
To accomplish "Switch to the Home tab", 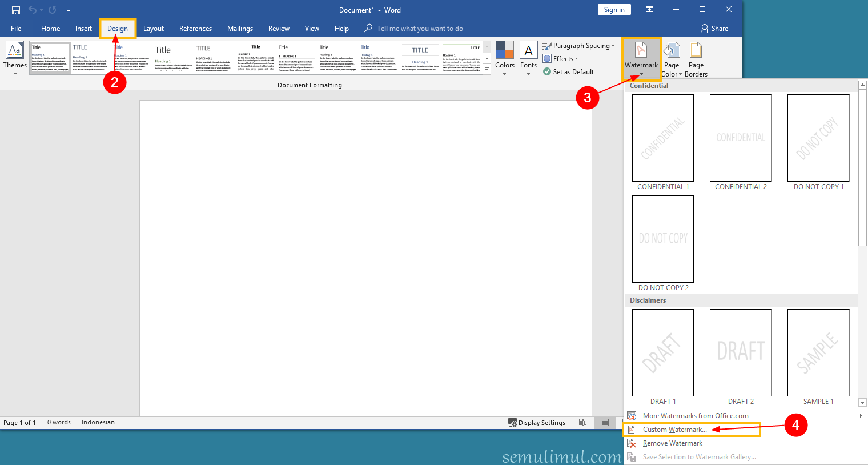I will pyautogui.click(x=50, y=29).
